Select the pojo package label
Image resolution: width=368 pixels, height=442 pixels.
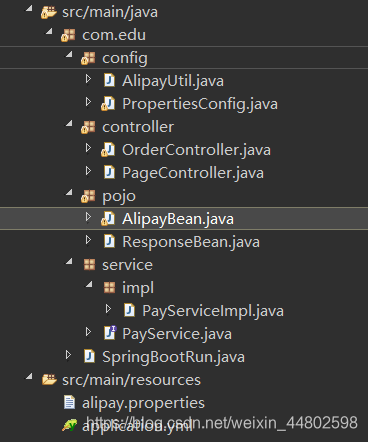pyautogui.click(x=119, y=197)
